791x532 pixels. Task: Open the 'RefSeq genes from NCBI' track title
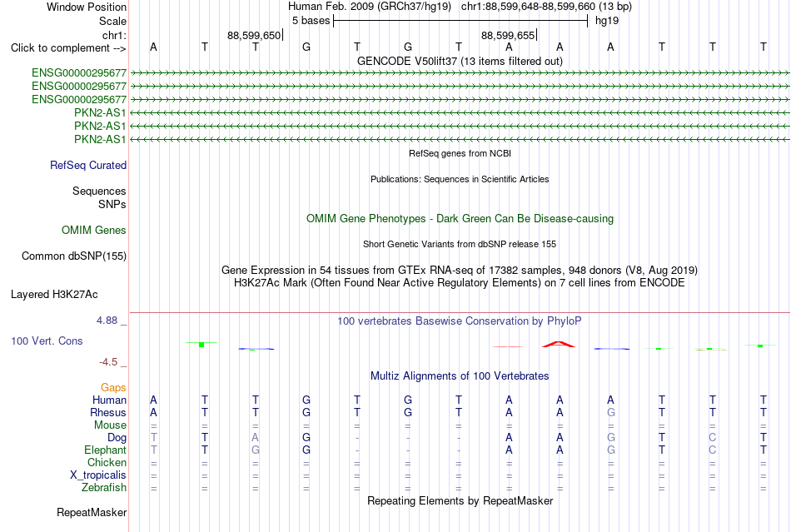[x=460, y=153]
